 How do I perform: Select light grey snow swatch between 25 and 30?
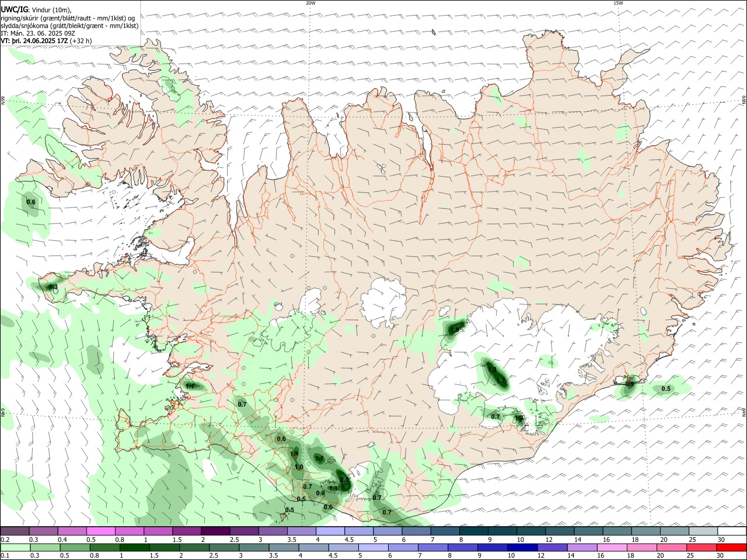tap(703, 531)
